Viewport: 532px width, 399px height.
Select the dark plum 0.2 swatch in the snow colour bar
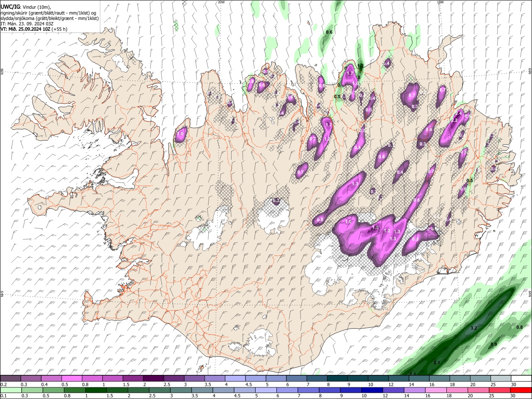tap(11, 379)
